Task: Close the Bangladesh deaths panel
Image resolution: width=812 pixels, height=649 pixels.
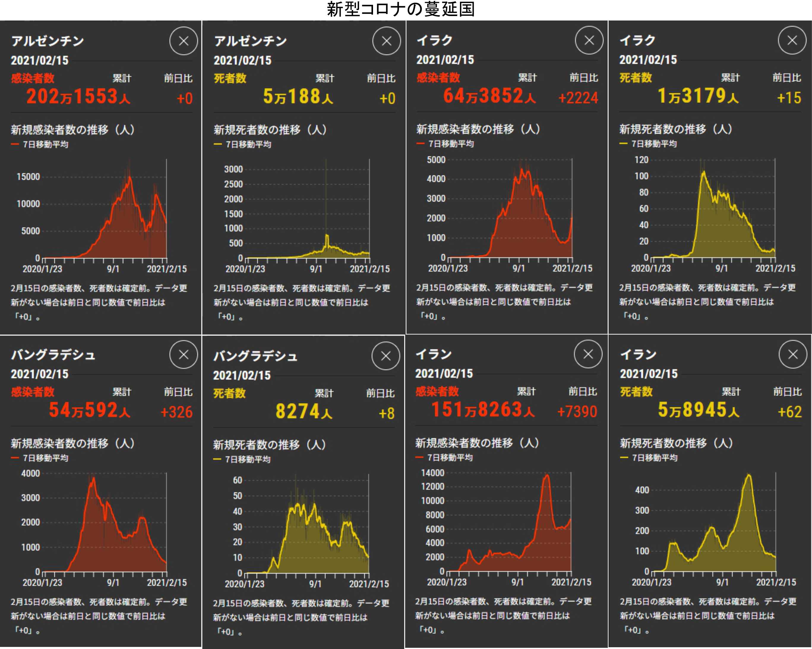Action: (386, 356)
